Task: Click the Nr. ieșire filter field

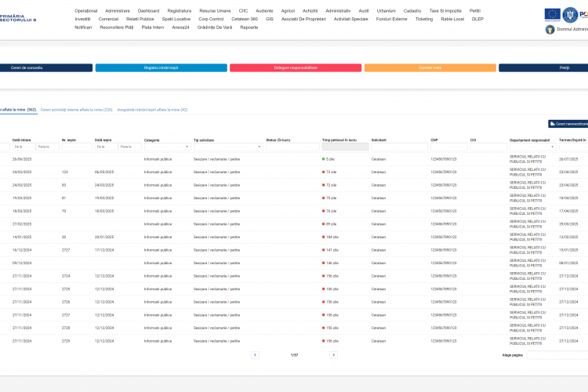Action: point(77,147)
